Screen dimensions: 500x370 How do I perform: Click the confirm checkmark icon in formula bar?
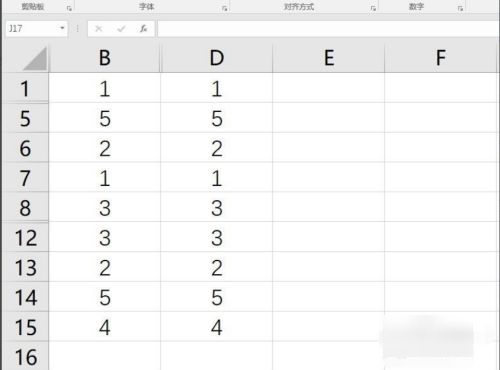tap(121, 29)
